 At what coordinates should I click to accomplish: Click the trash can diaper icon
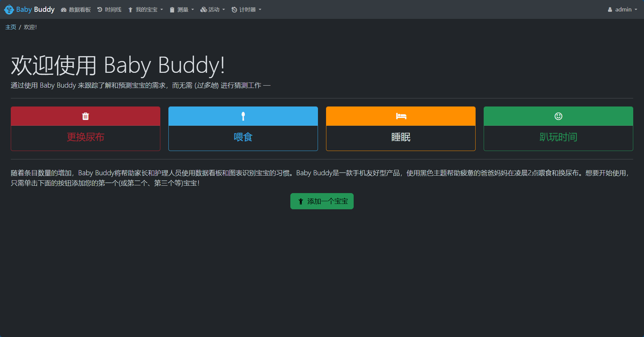(86, 116)
